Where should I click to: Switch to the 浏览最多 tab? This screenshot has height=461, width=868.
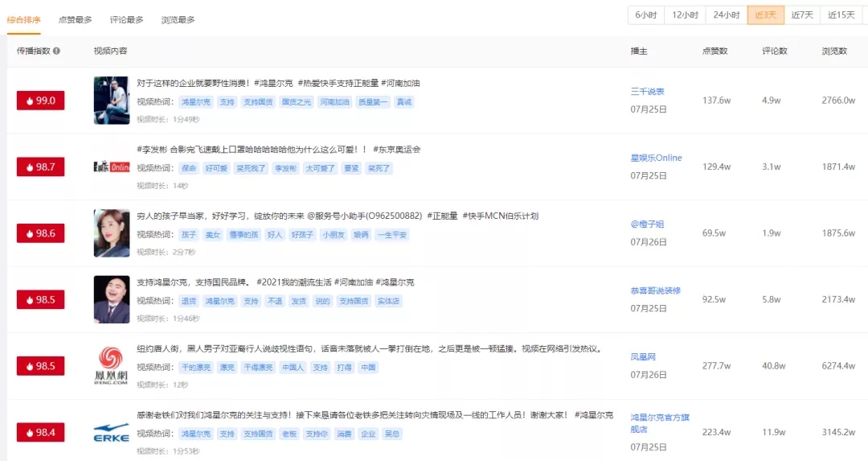click(x=178, y=20)
